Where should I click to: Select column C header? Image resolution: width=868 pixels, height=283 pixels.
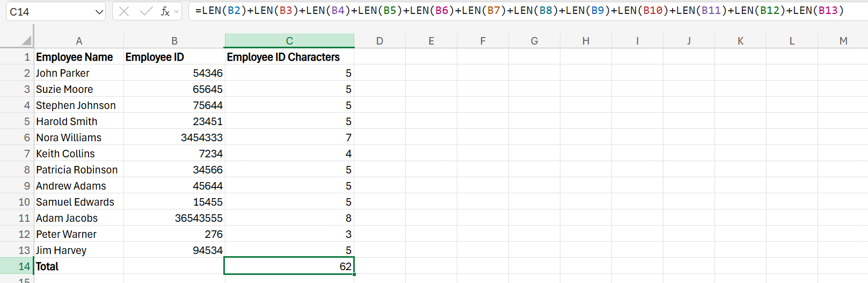tap(289, 41)
